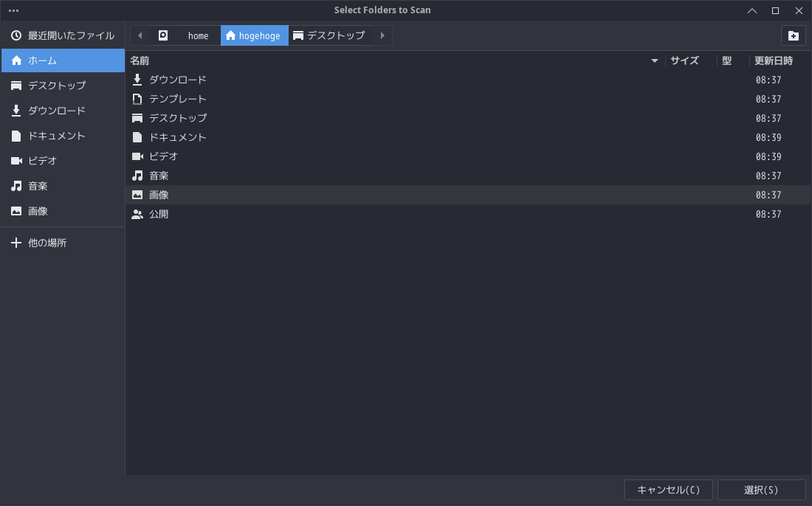This screenshot has width=812, height=506.
Task: Select ビデオ in the left sidebar
Action: [x=42, y=161]
